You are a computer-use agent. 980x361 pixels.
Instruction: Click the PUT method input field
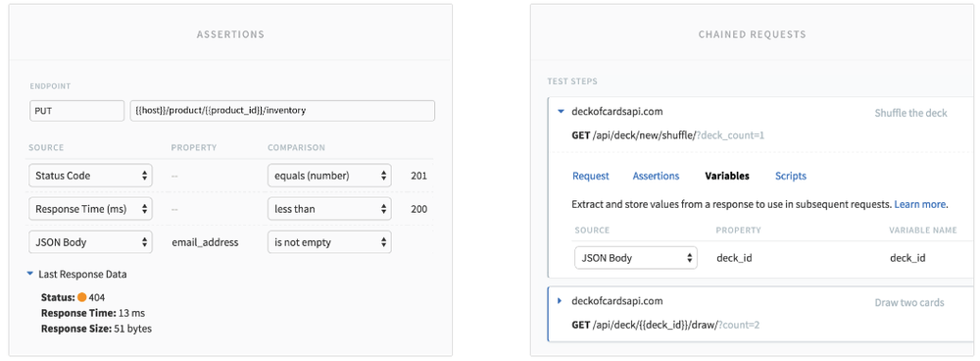76,111
